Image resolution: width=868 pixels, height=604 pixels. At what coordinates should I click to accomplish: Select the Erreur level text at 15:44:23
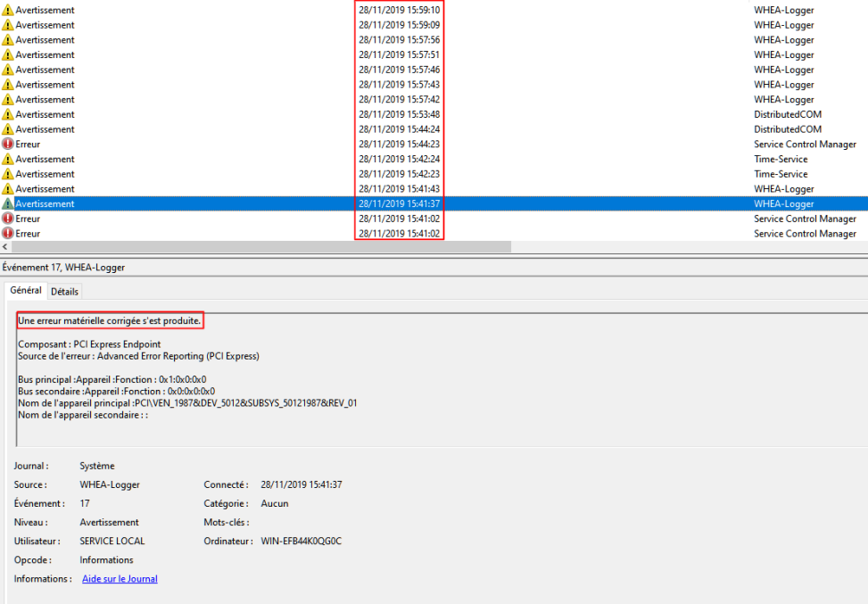(28, 145)
